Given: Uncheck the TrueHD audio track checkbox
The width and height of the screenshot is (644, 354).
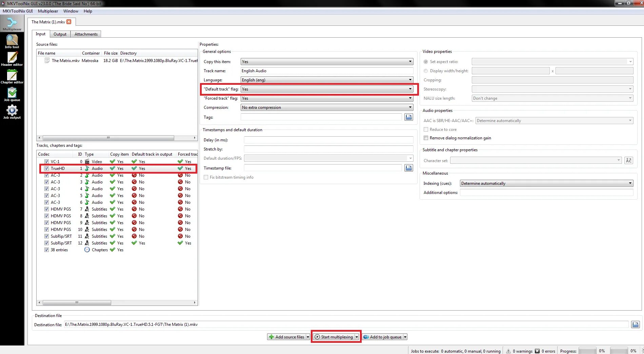Looking at the screenshot, I should point(46,168).
